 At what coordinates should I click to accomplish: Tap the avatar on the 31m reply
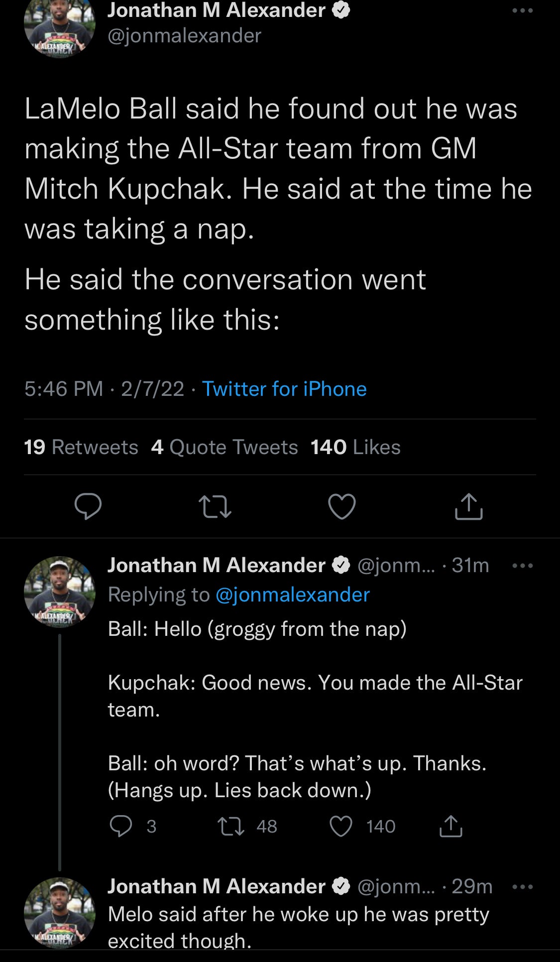(60, 592)
